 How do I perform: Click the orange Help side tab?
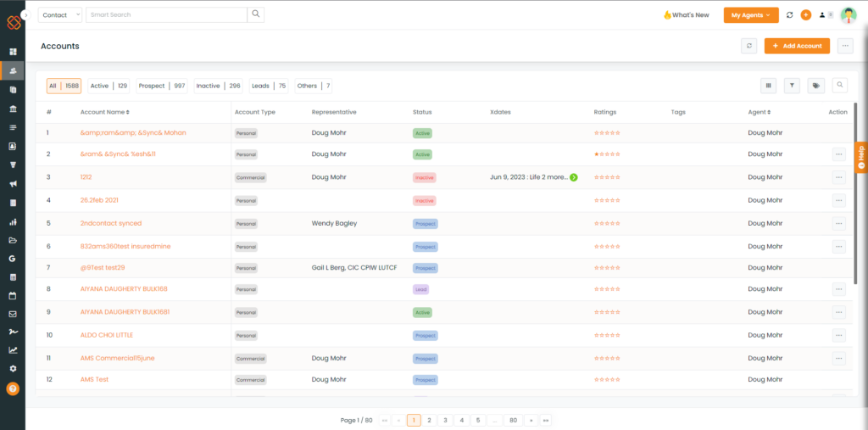[861, 158]
